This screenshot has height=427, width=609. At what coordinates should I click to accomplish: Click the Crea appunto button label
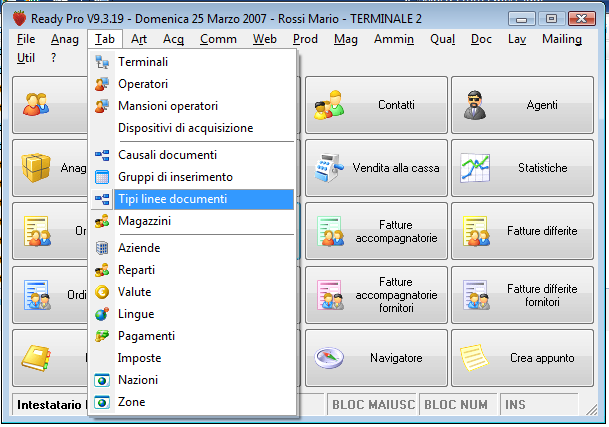[542, 358]
